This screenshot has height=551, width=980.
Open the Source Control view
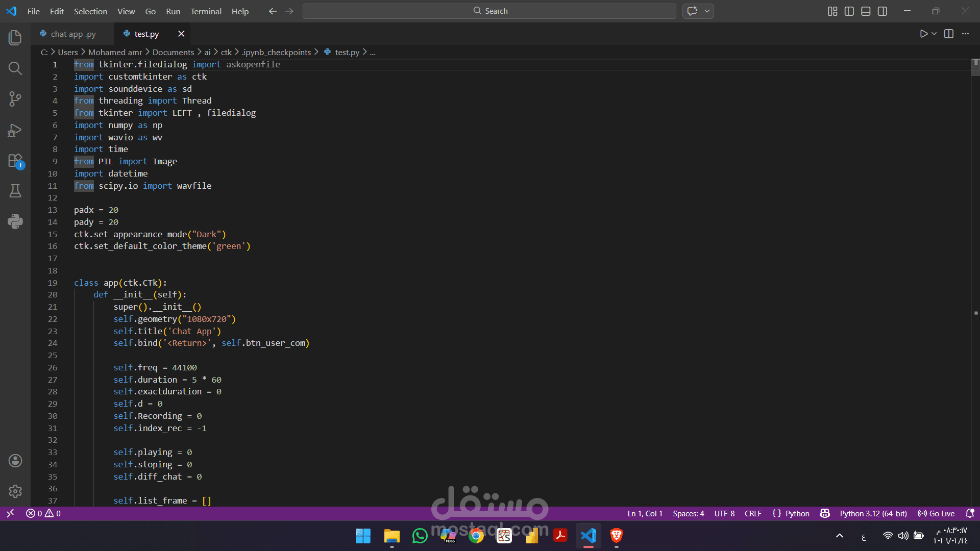15,99
